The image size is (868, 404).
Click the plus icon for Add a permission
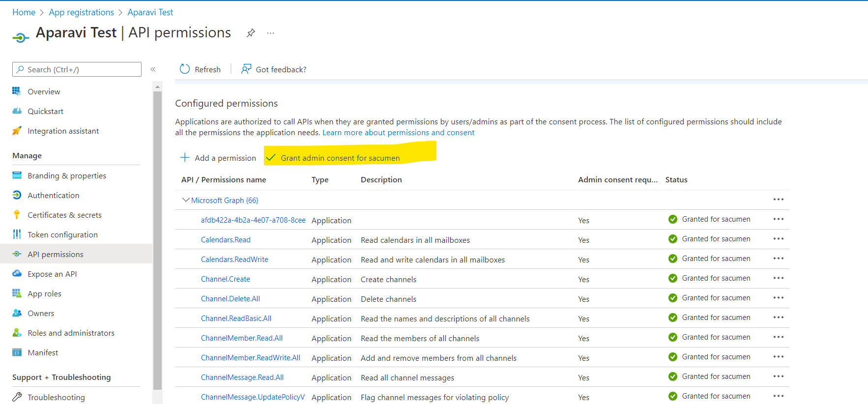click(185, 157)
